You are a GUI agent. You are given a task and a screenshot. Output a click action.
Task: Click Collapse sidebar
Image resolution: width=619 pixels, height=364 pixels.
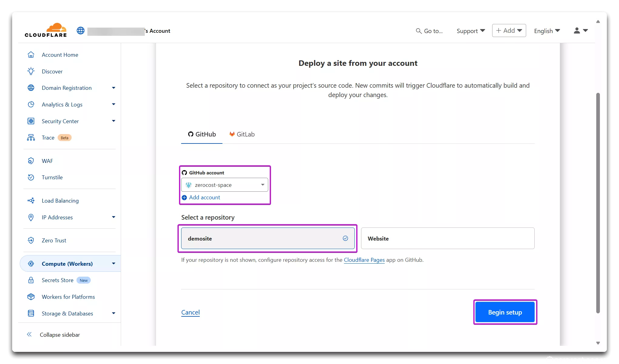click(x=60, y=335)
